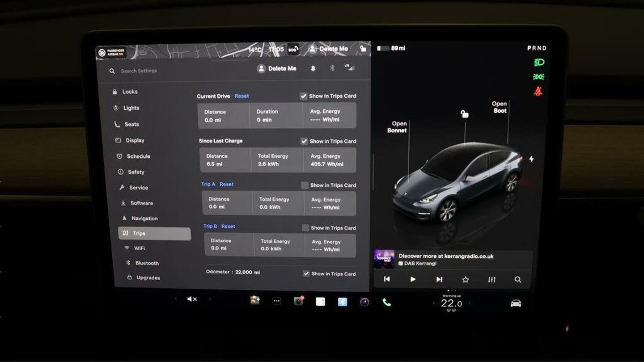Tap the red seatbelt warning icon
The width and height of the screenshot is (644, 362).
pyautogui.click(x=538, y=91)
